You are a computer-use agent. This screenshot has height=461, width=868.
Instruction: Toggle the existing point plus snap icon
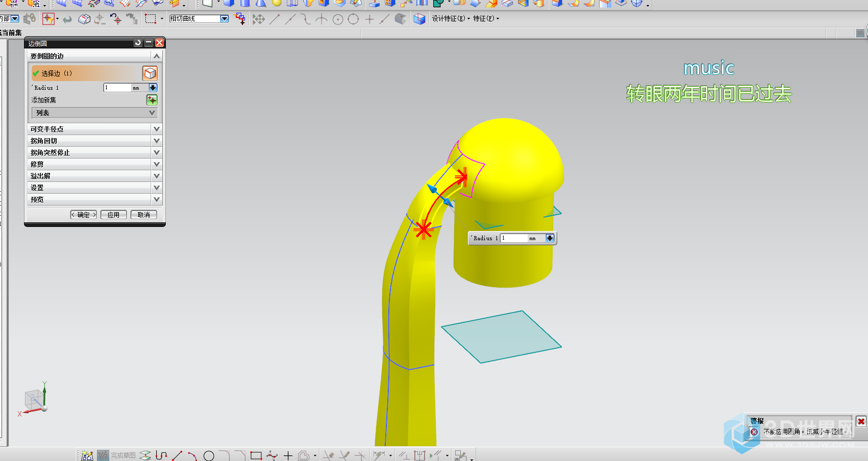pyautogui.click(x=369, y=19)
